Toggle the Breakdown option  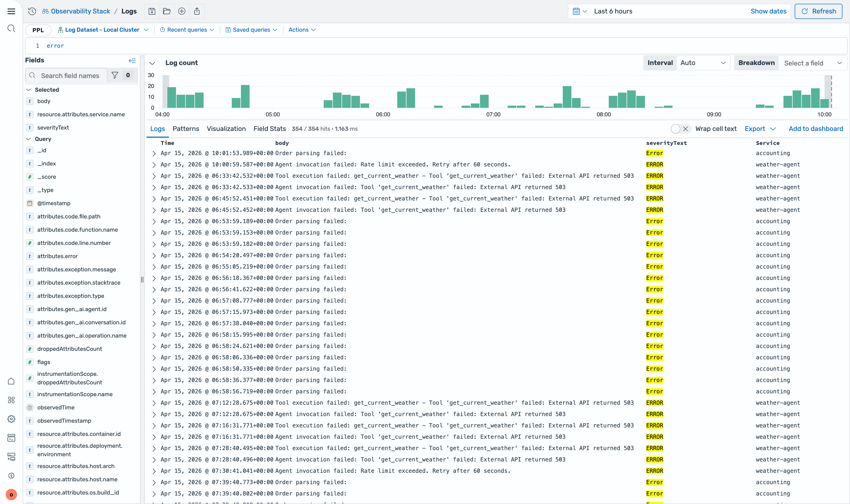click(756, 63)
